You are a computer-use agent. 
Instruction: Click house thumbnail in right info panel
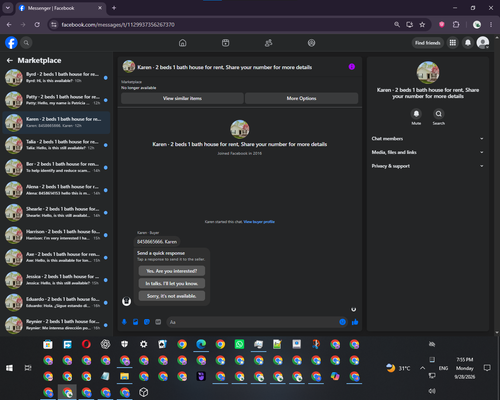428,72
